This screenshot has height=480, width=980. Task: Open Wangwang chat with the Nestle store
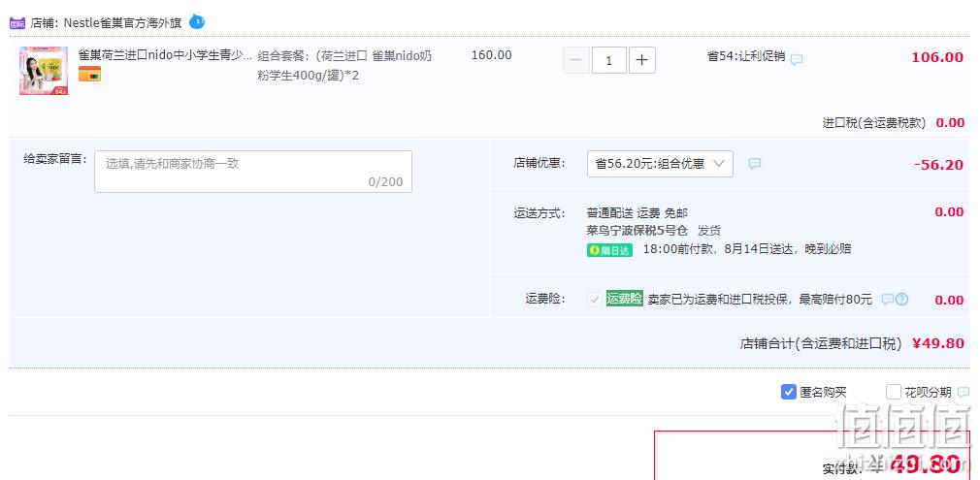(x=197, y=22)
